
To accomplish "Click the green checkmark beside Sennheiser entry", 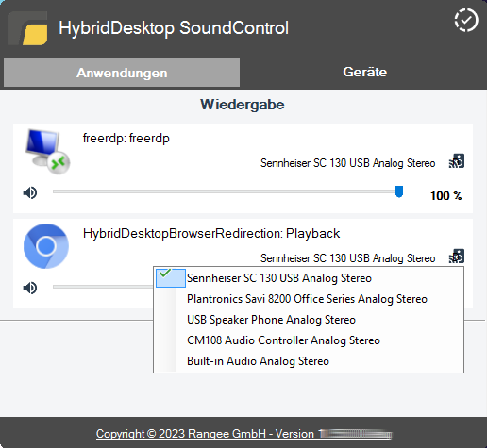I will click(x=165, y=274).
